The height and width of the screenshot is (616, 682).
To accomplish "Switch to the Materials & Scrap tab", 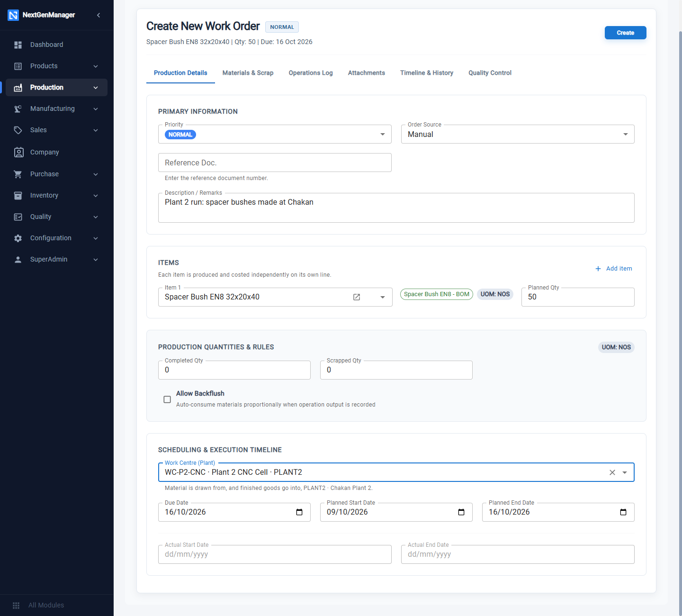I will coord(248,73).
